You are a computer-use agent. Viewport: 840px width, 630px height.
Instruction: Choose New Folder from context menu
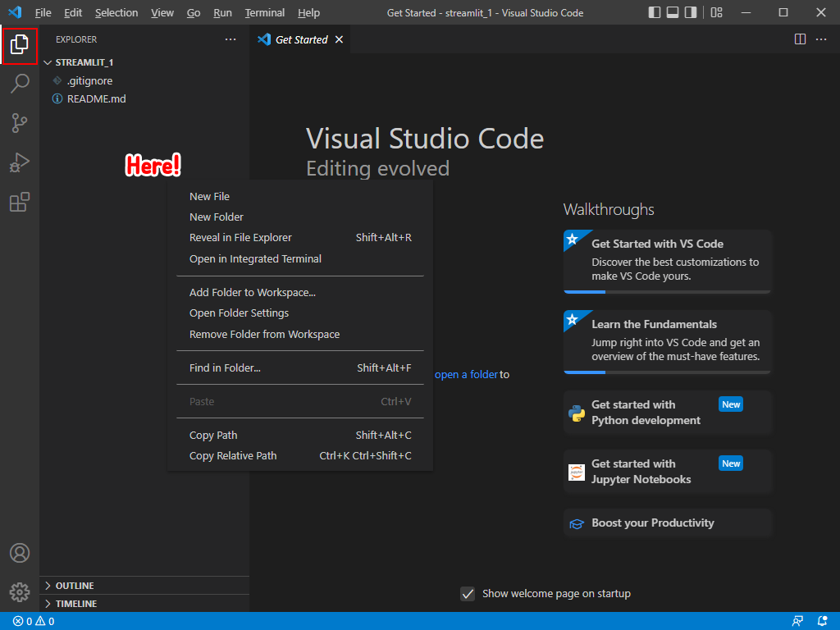click(x=300, y=217)
